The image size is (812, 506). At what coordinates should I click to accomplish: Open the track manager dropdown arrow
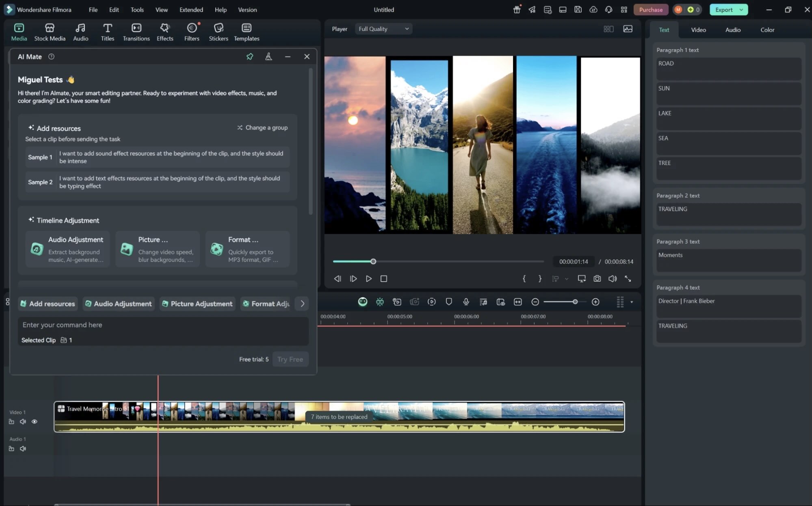tap(631, 302)
